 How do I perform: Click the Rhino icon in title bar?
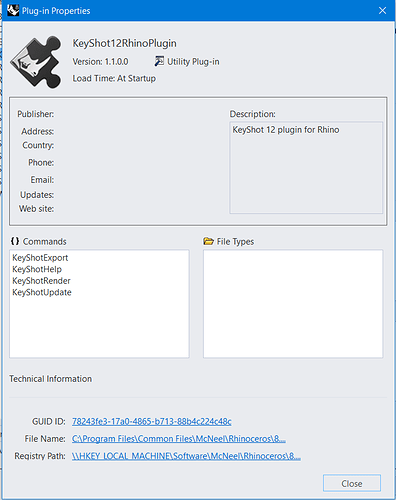point(13,11)
